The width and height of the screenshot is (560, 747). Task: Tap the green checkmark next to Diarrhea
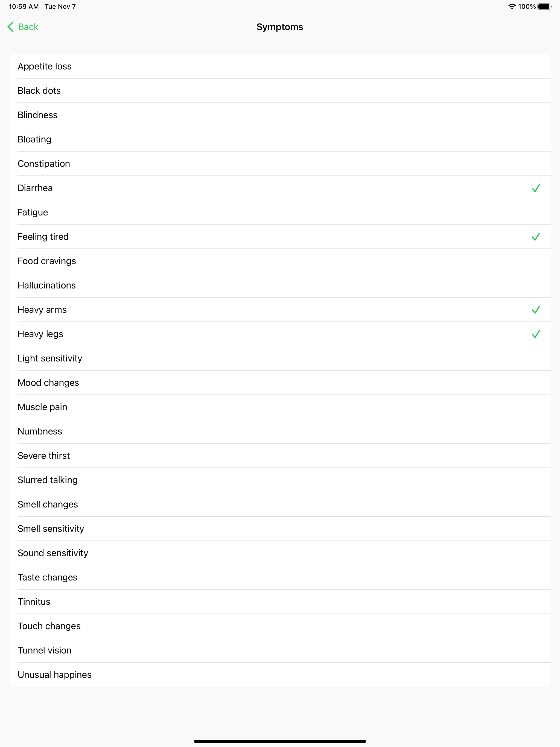[536, 188]
